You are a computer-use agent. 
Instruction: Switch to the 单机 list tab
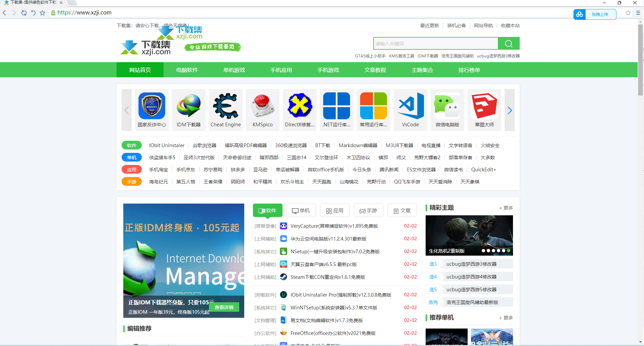pyautogui.click(x=301, y=211)
